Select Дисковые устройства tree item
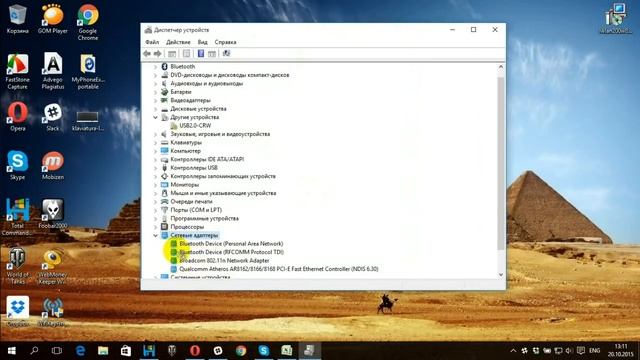 [198, 109]
